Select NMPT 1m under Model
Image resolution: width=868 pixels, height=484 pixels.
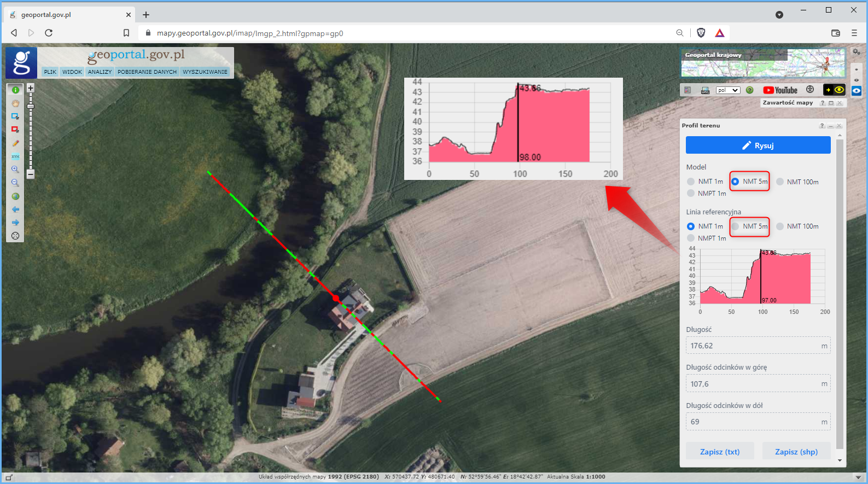click(691, 194)
